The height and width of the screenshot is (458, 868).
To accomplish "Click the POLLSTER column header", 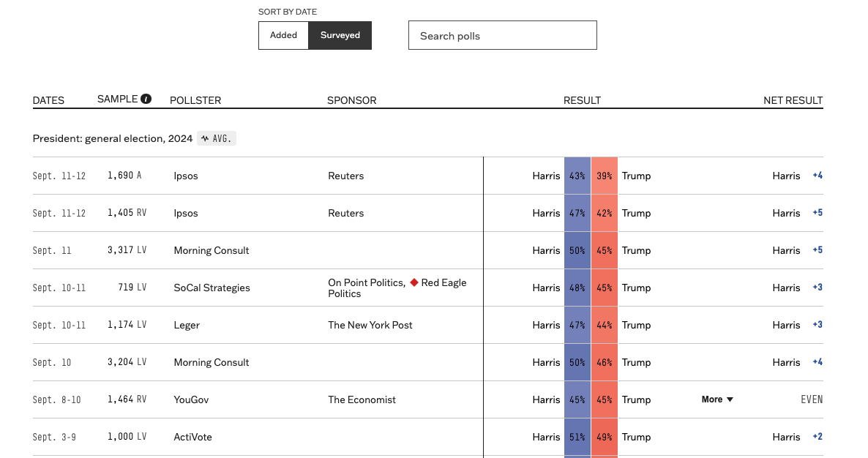I will point(195,100).
